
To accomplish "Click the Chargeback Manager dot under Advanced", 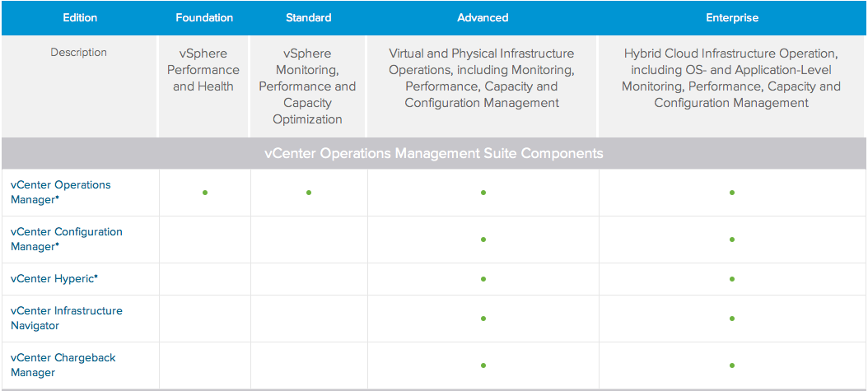I will (x=483, y=365).
